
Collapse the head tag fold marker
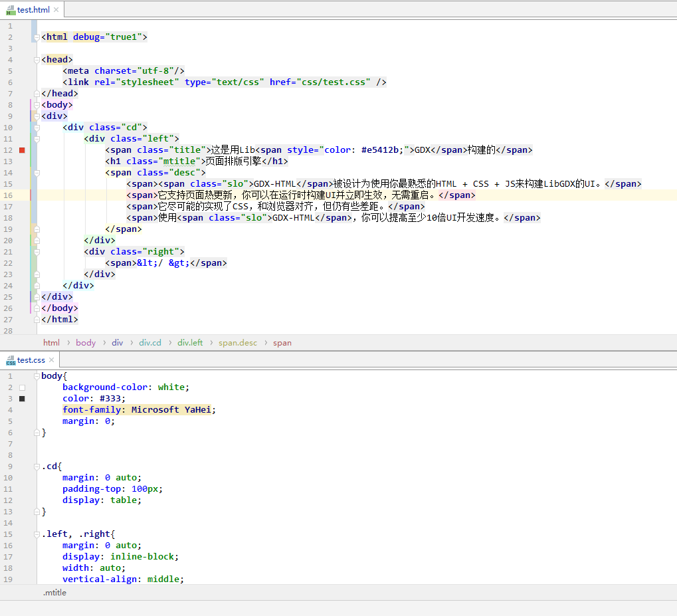tap(37, 60)
